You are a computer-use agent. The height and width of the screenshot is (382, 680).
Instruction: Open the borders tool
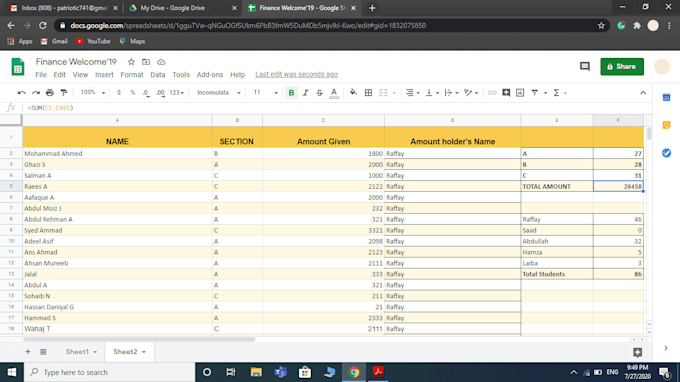click(368, 93)
